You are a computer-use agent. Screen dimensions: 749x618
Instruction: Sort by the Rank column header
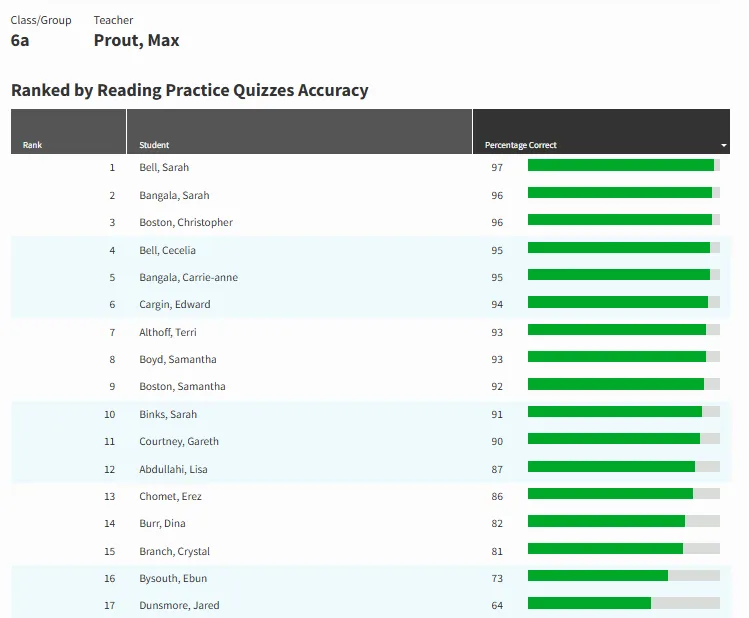point(68,131)
